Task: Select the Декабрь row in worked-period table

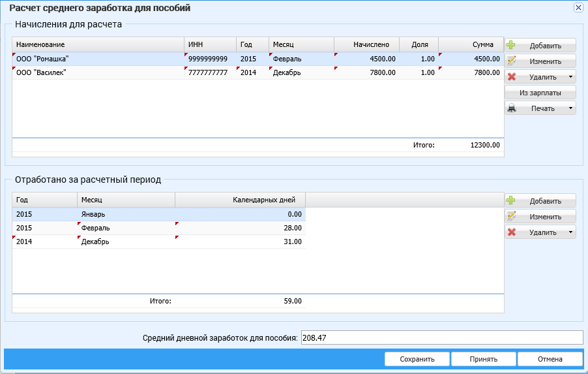Action: click(x=159, y=242)
